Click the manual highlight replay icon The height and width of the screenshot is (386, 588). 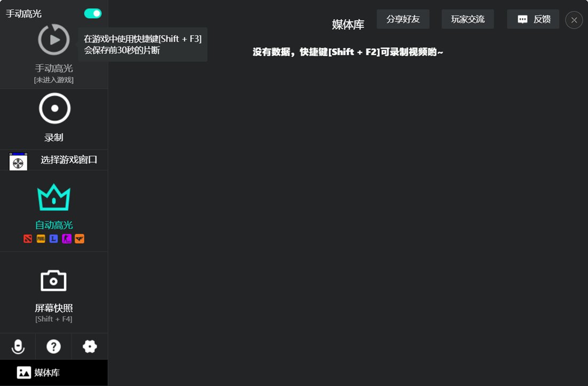[54, 40]
